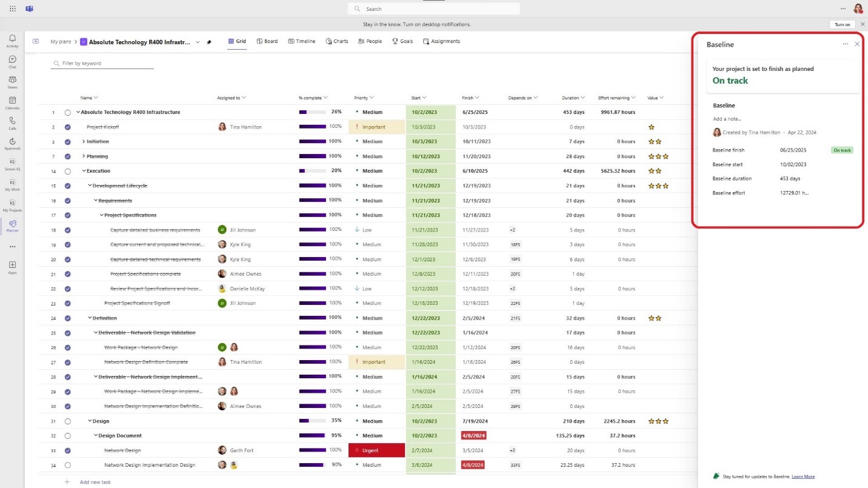Image resolution: width=868 pixels, height=488 pixels.
Task: Open Planner app in sidebar
Action: (x=12, y=226)
